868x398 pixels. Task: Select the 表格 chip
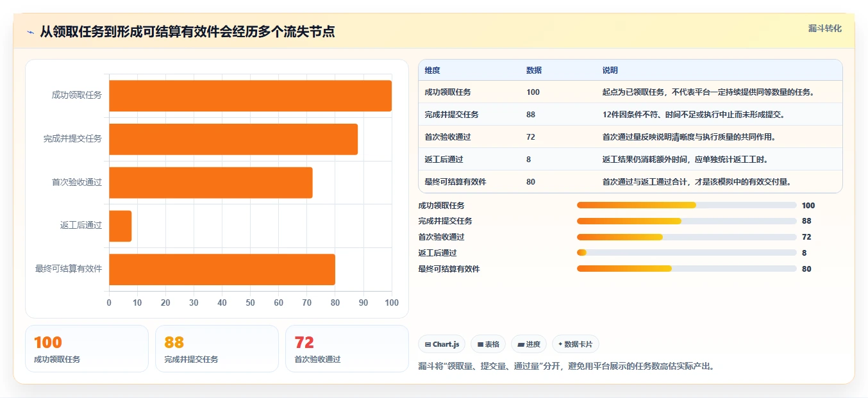[488, 344]
